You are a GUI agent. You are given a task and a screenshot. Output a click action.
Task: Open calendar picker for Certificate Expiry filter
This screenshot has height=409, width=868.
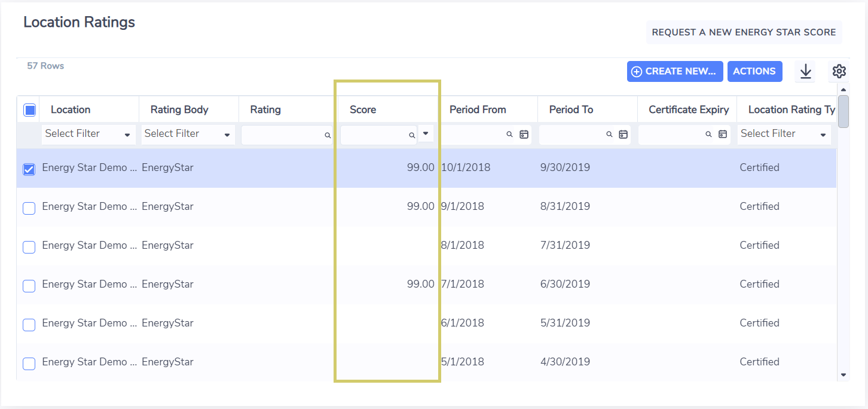point(722,135)
